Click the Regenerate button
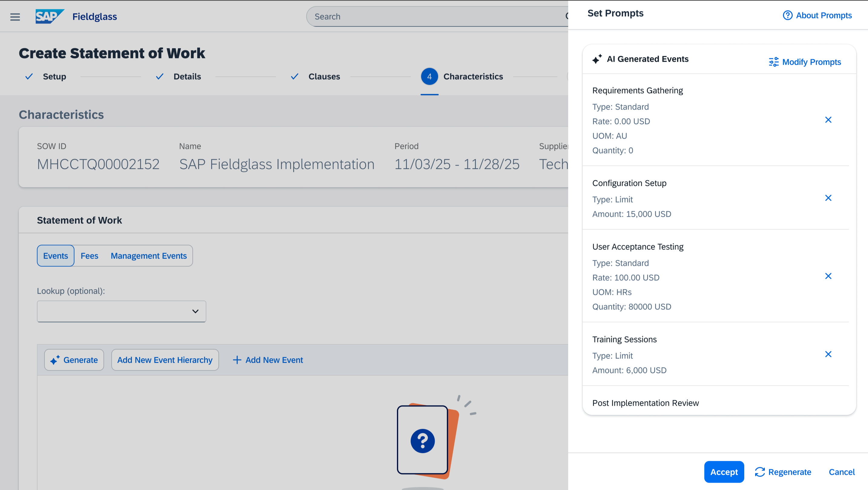The width and height of the screenshot is (868, 490). [783, 472]
